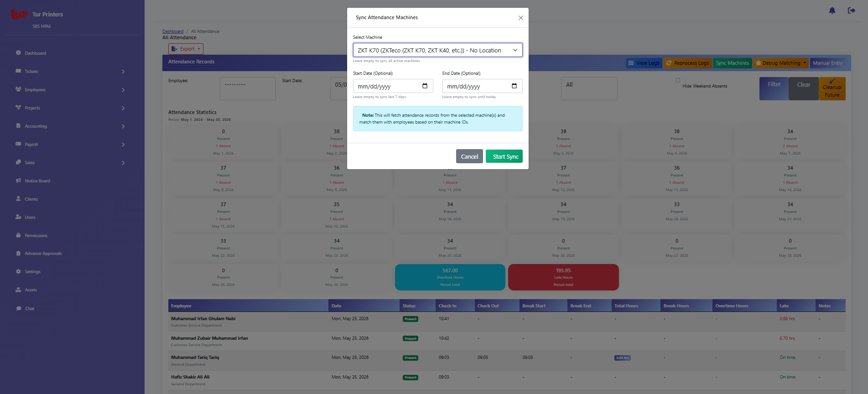The image size is (868, 394).
Task: Open the Select Machine dropdown
Action: point(437,50)
